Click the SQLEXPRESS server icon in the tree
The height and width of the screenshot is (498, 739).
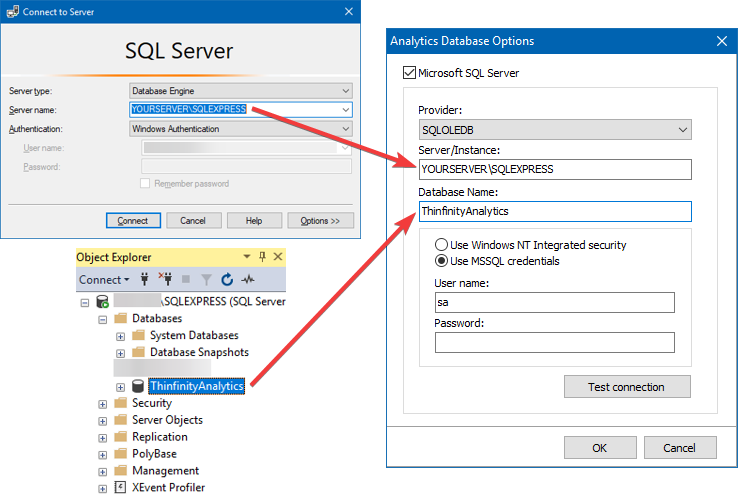pos(102,302)
